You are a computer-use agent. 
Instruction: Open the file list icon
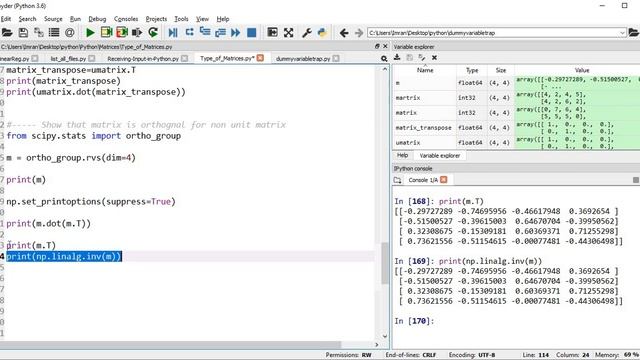[x=54, y=32]
